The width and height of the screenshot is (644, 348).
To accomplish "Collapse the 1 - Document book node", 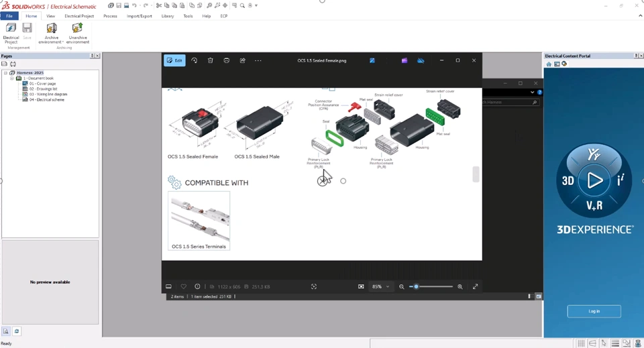I will point(12,78).
